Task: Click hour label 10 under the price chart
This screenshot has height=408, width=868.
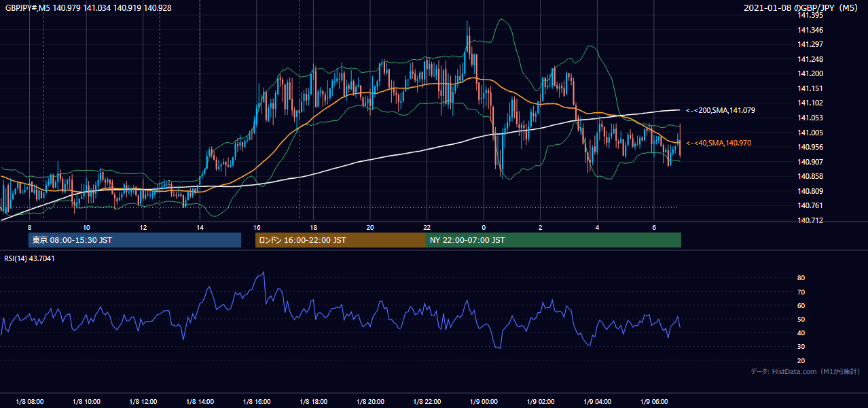Action: click(86, 227)
